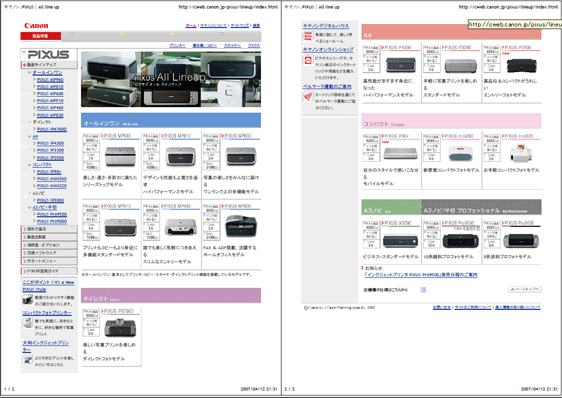This screenshot has width=562, height=398.
Task: Open the 個人情報の取り扱いについて footer link
Action: (x=518, y=308)
